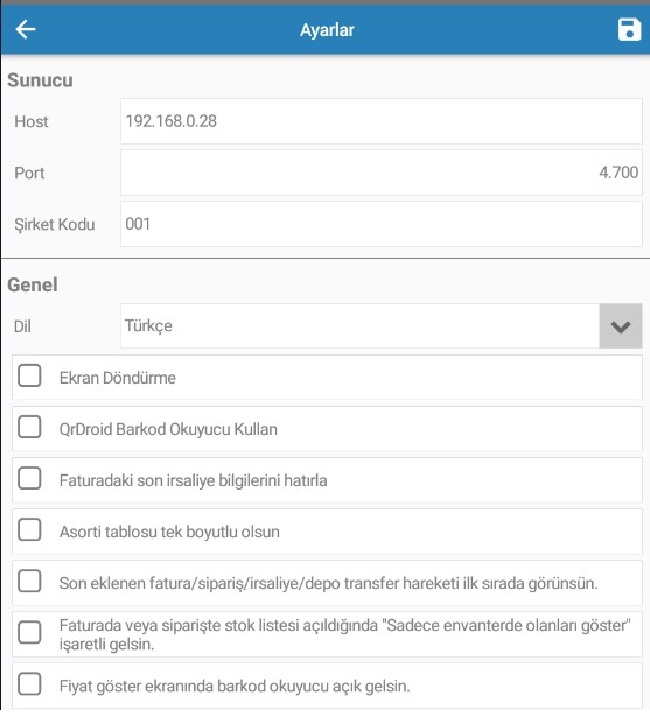Expand the Dil language dropdown arrow
Image resolution: width=650 pixels, height=722 pixels.
coord(621,326)
